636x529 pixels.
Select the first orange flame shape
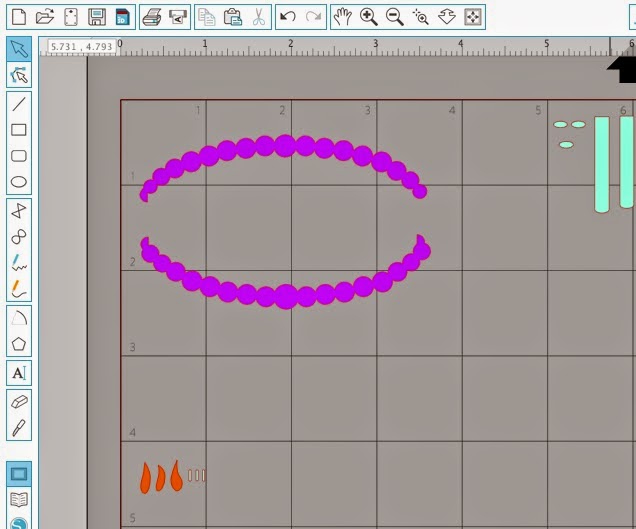pyautogui.click(x=145, y=479)
